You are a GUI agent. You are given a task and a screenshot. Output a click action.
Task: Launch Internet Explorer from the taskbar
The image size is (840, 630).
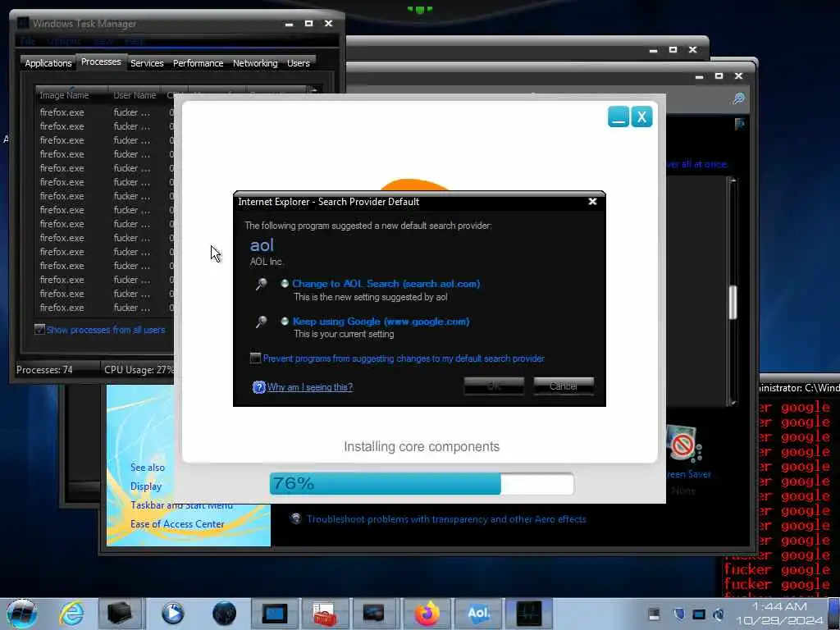pos(71,614)
